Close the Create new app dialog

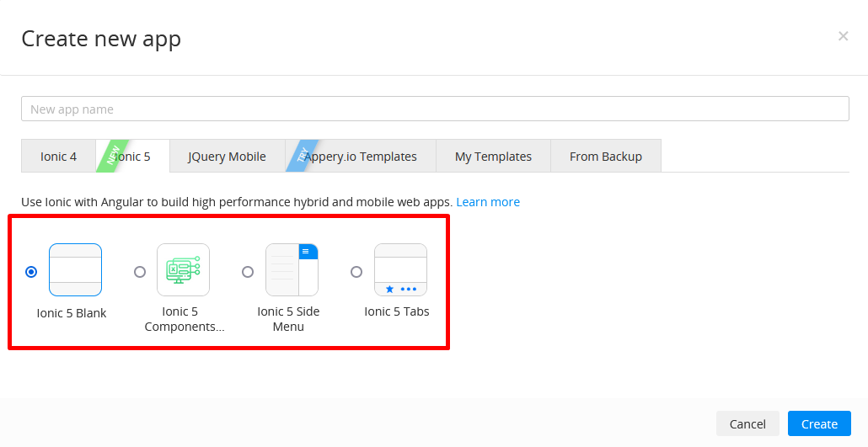(x=843, y=36)
